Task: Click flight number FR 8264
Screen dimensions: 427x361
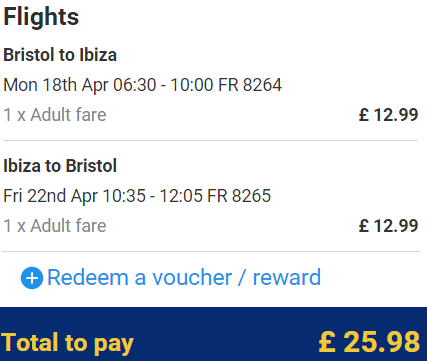Action: coord(250,85)
